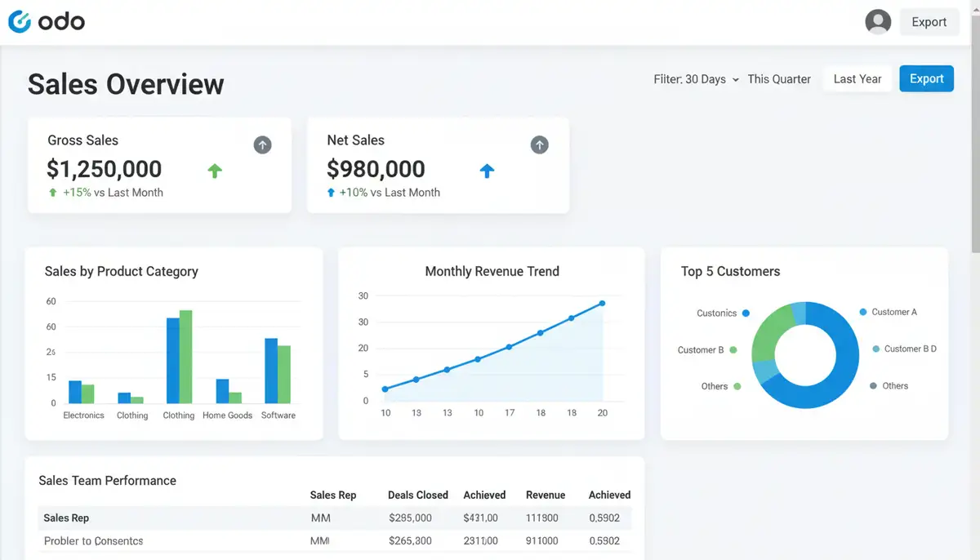The height and width of the screenshot is (560, 980).
Task: Click the Export button in the top bar
Action: click(929, 22)
